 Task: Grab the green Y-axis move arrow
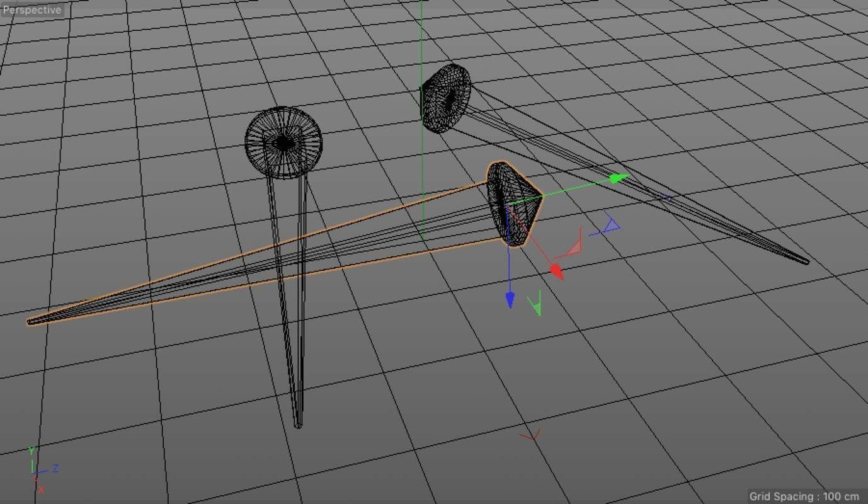[620, 178]
